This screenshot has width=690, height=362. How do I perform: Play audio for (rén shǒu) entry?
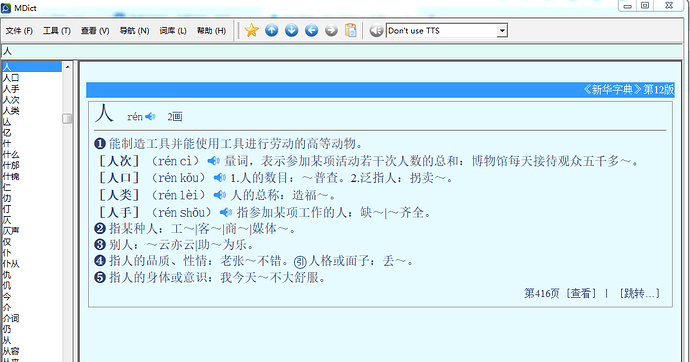coord(226,212)
